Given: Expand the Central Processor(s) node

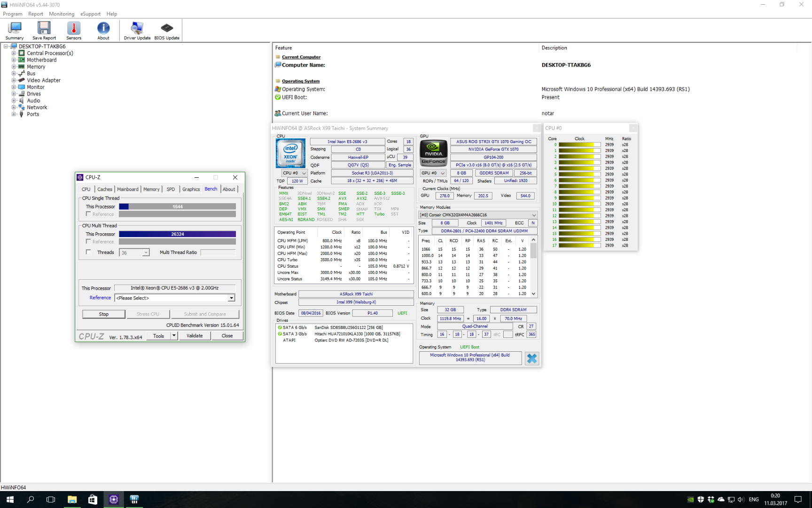Looking at the screenshot, I should (14, 53).
